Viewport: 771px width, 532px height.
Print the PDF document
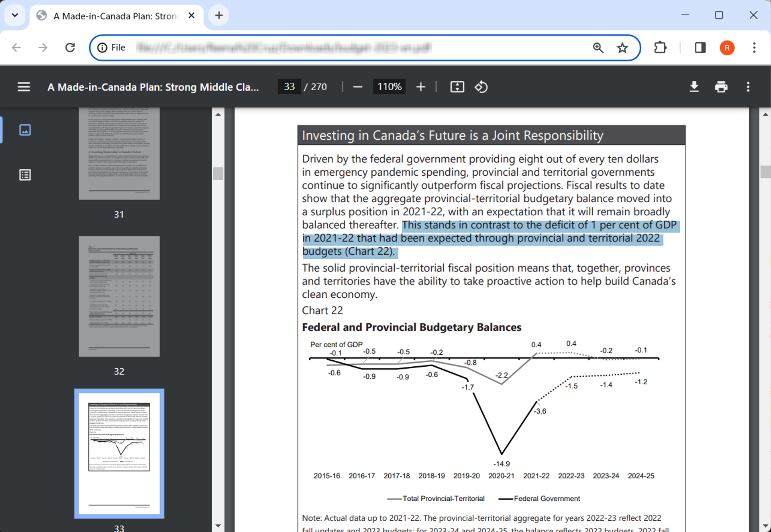point(721,87)
